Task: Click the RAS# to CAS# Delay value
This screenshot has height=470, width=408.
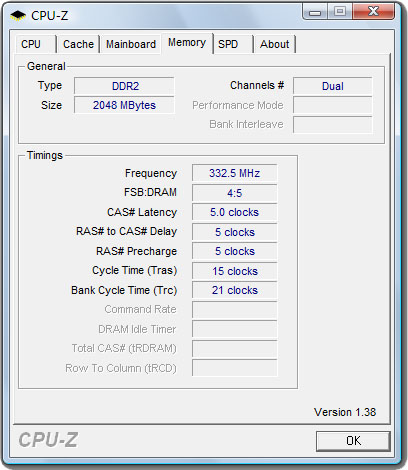Action: click(x=235, y=232)
